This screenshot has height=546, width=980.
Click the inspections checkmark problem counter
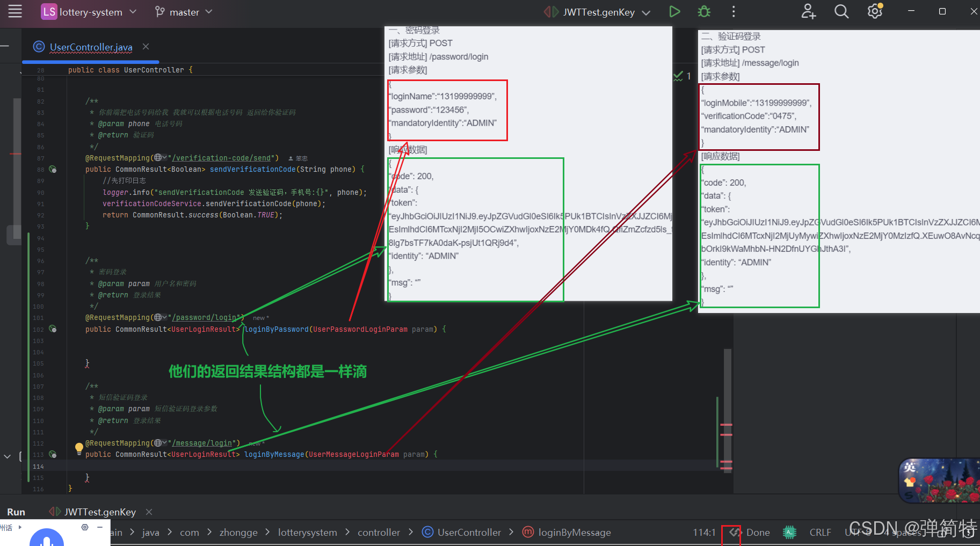[683, 76]
